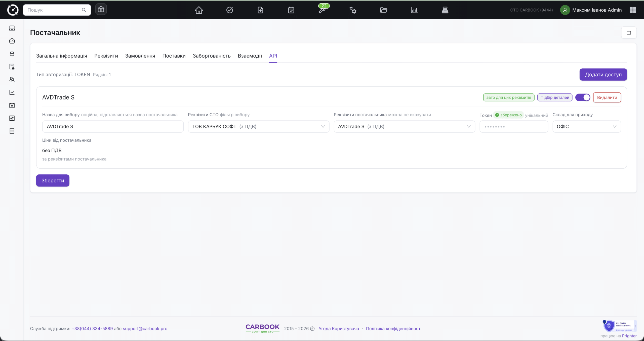Click the Назва для вибору input field
The image size is (644, 341).
[x=113, y=127]
